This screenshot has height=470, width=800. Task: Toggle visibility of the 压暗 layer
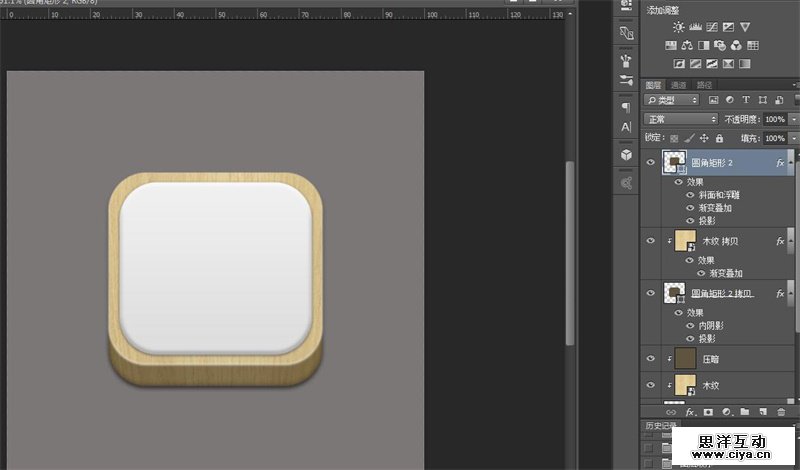click(651, 358)
